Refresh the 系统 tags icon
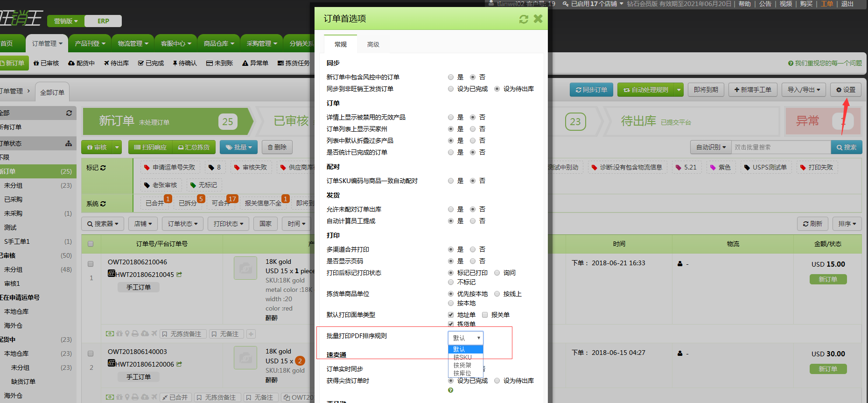 point(103,204)
